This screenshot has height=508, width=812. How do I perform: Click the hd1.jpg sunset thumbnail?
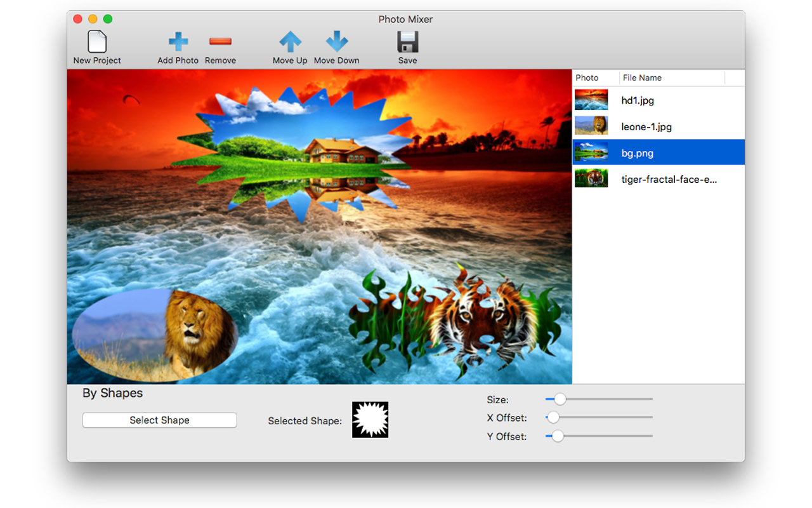pos(591,100)
